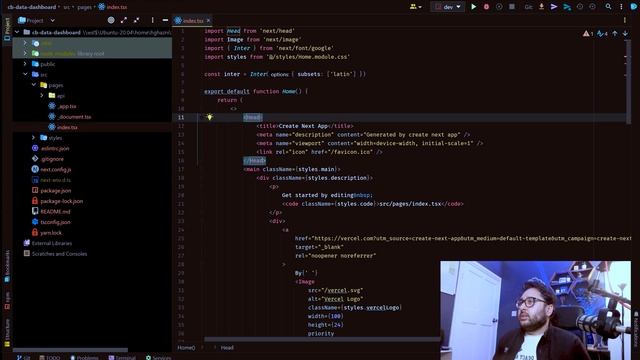Click Head in editor breadcrumbs

[227, 348]
